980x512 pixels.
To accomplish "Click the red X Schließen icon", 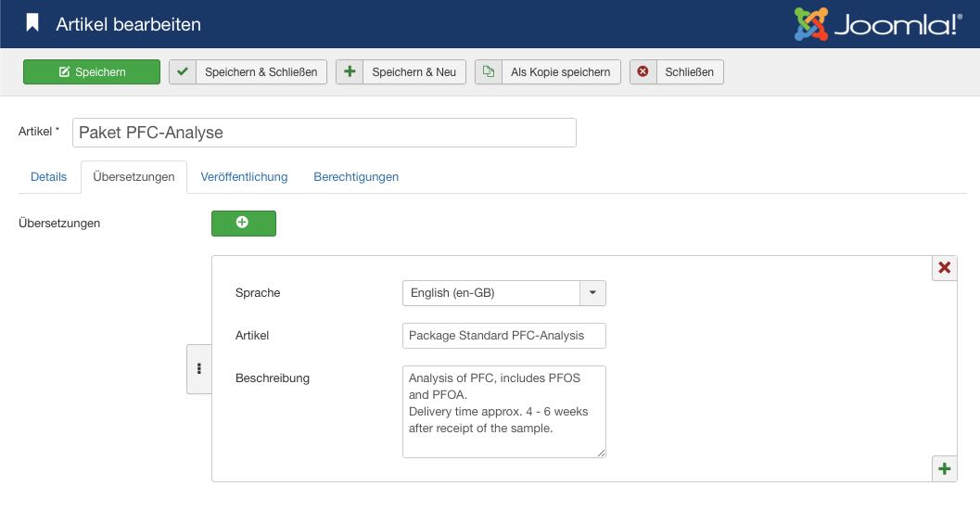I will point(643,72).
